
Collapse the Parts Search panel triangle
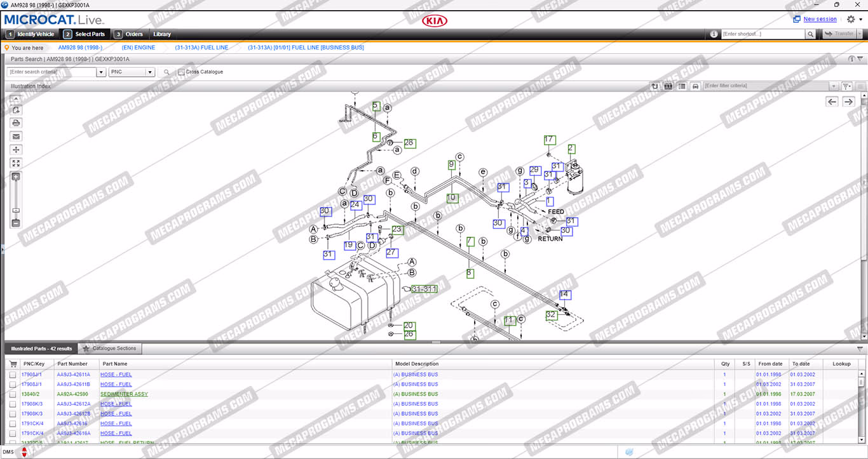coord(861,59)
